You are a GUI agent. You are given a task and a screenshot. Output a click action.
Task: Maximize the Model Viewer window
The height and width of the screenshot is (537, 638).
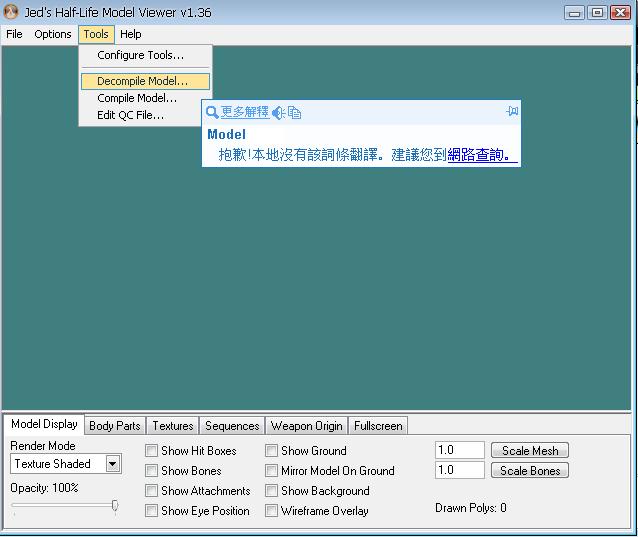pyautogui.click(x=597, y=13)
